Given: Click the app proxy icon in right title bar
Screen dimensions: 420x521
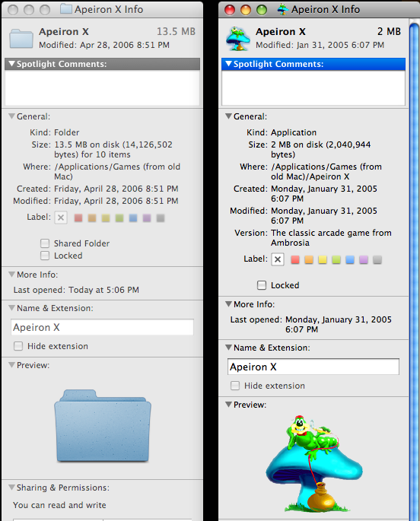Looking at the screenshot, I should (283, 9).
